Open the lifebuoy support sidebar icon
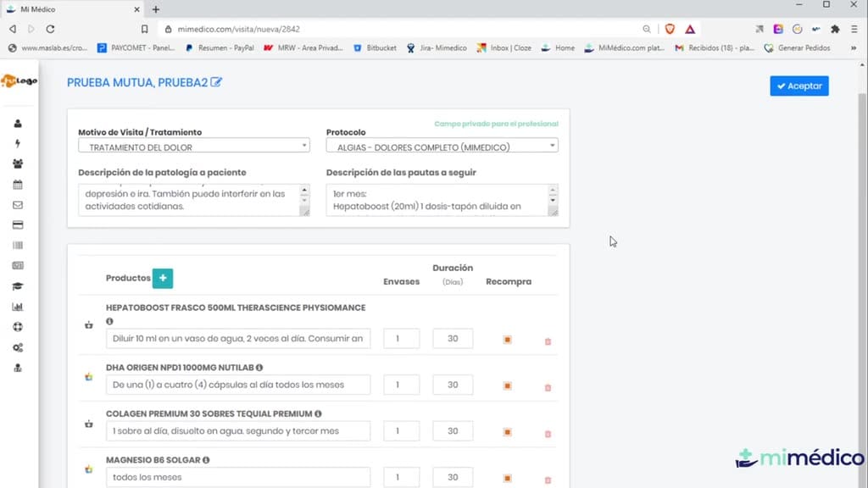The image size is (868, 488). point(18,327)
